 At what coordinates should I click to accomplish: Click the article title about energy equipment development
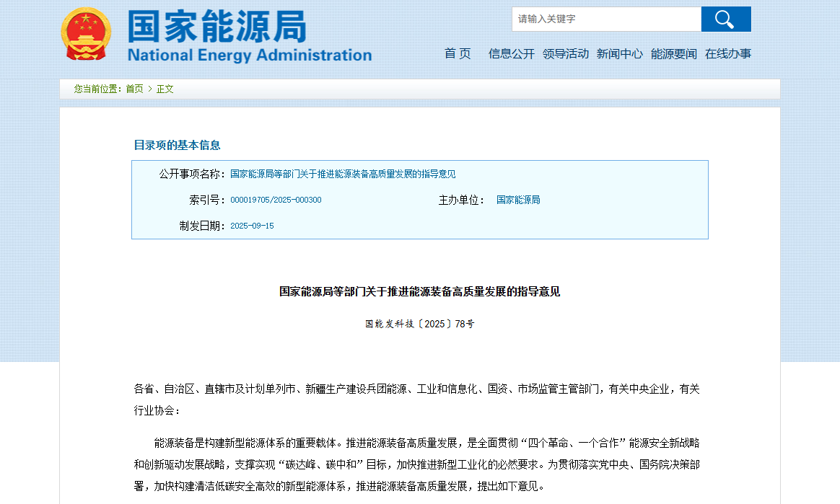coord(420,292)
